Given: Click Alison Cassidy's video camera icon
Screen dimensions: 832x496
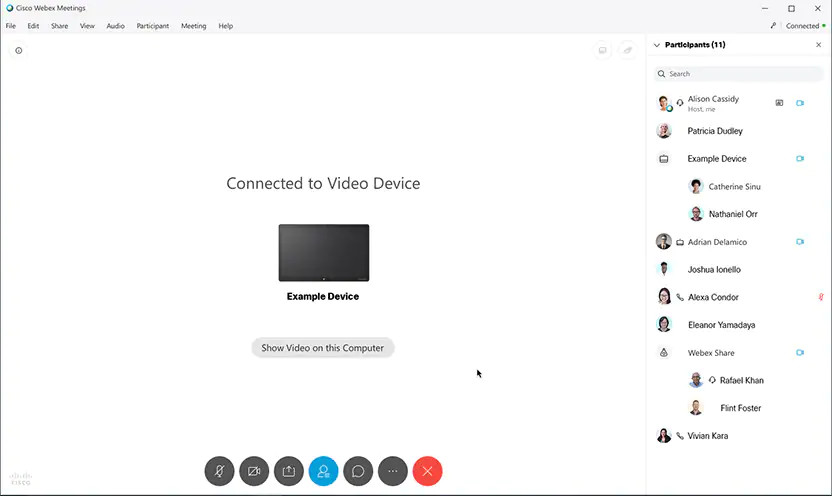Looking at the screenshot, I should [800, 103].
